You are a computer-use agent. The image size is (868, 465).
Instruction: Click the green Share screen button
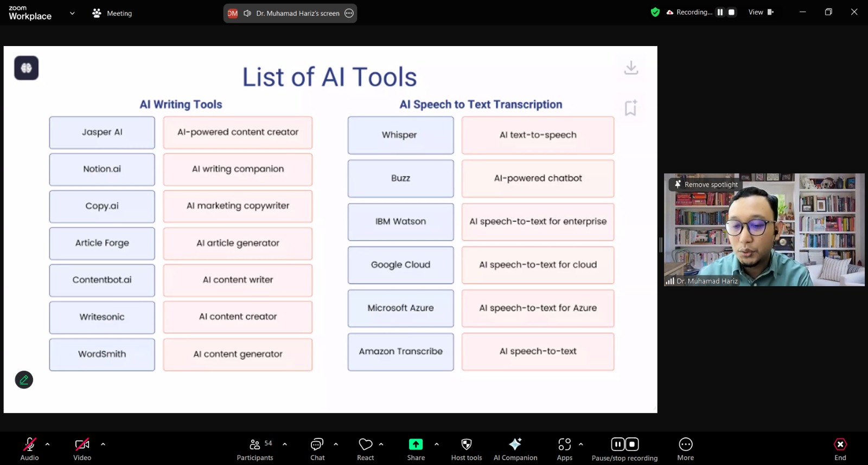tap(416, 449)
